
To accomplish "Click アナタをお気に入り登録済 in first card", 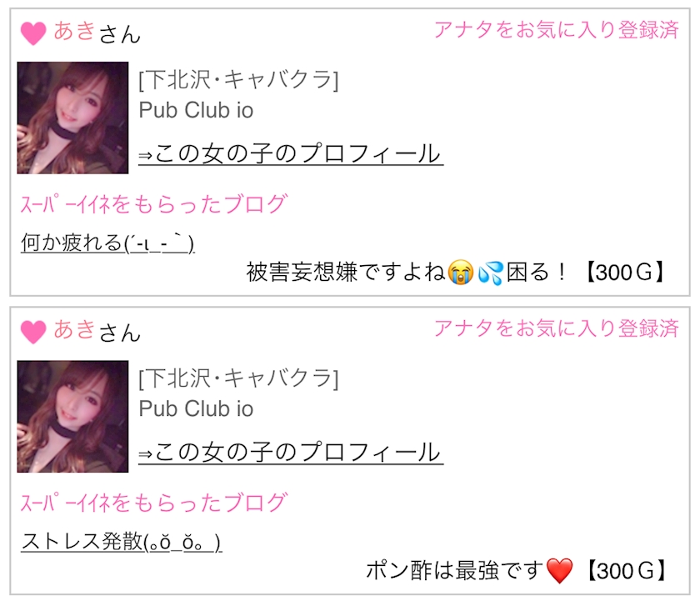I will (x=557, y=30).
